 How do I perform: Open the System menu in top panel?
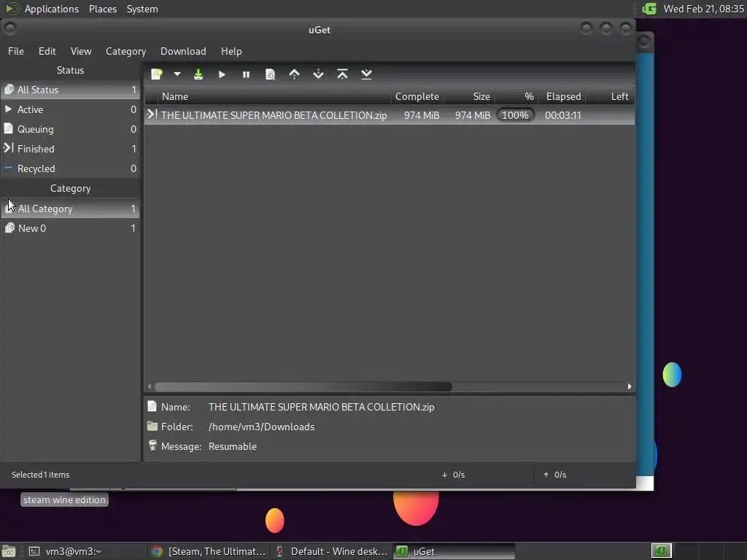coord(142,9)
